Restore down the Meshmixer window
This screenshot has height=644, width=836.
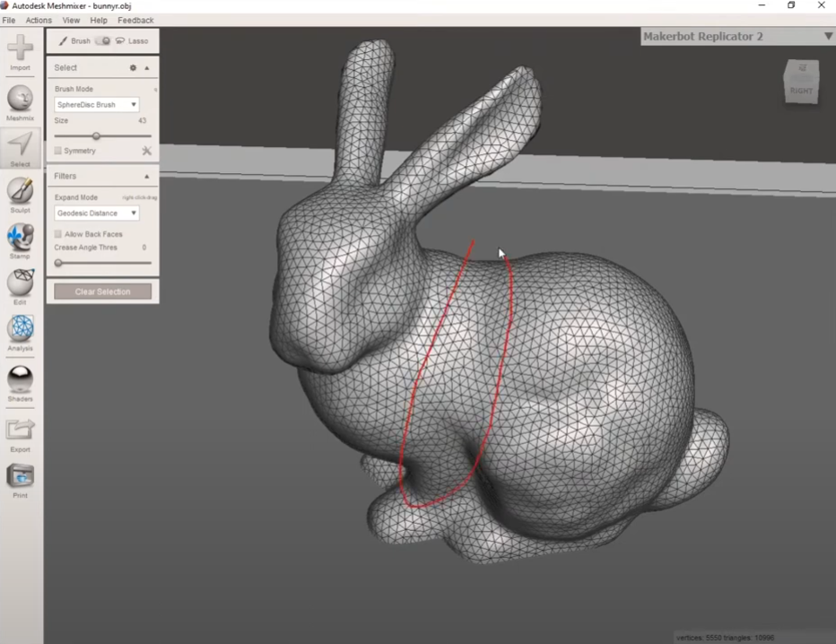click(x=791, y=5)
